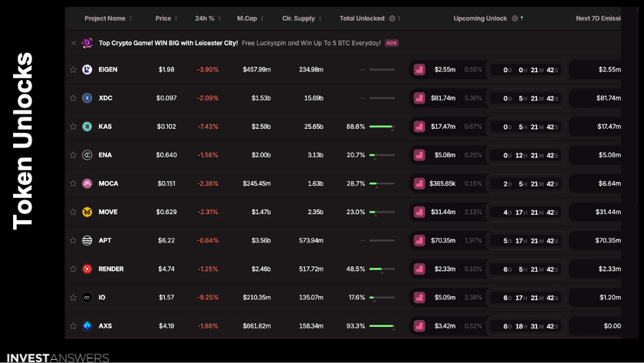Open ENA unlock allocation pink icon
Viewport: 644px width, 363px height.
(419, 155)
